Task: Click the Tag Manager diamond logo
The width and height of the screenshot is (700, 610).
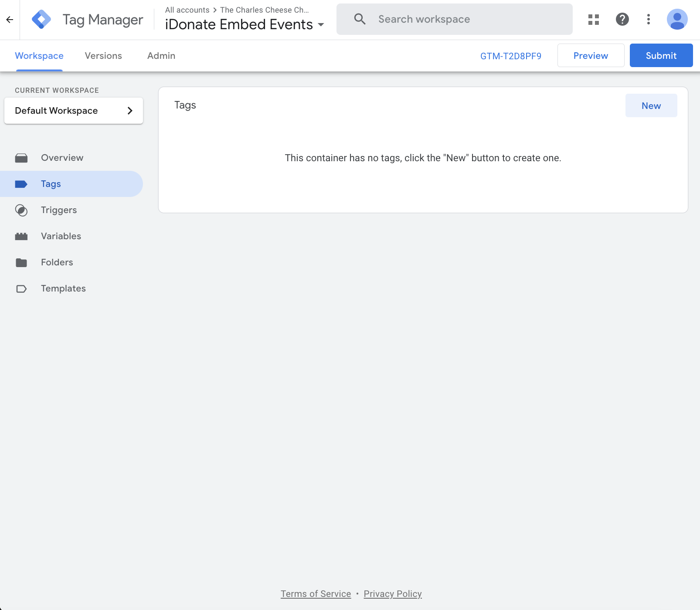Action: tap(41, 20)
